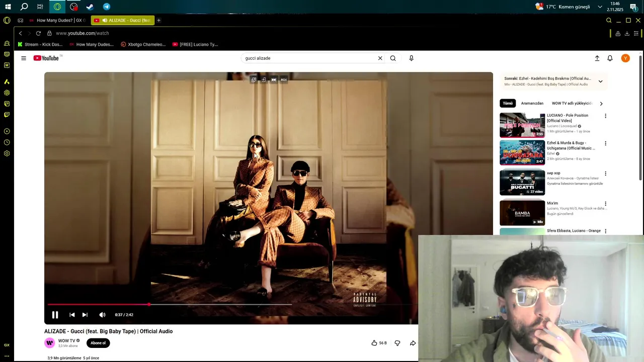Expand the 'Sonraki' up-next playlist chevron
The width and height of the screenshot is (644, 362).
click(600, 81)
